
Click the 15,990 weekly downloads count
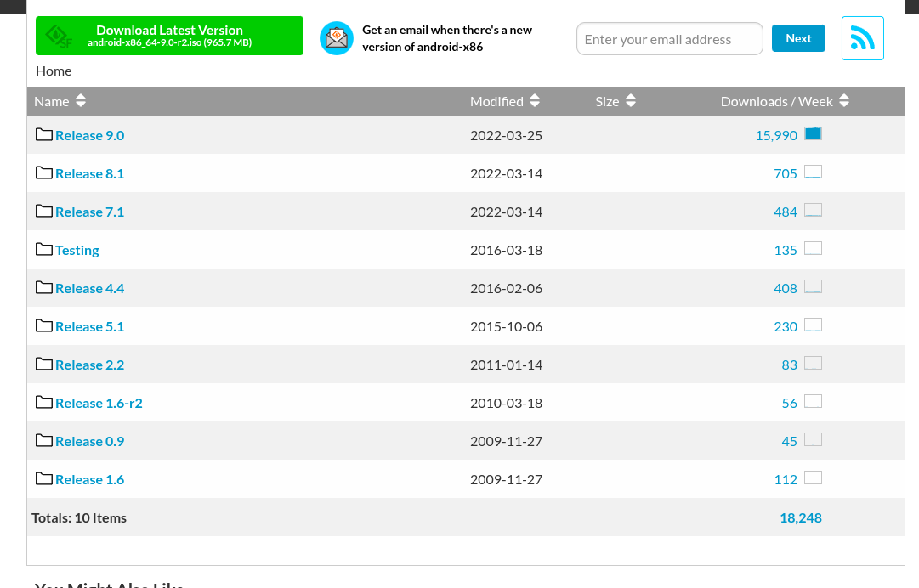click(x=775, y=135)
